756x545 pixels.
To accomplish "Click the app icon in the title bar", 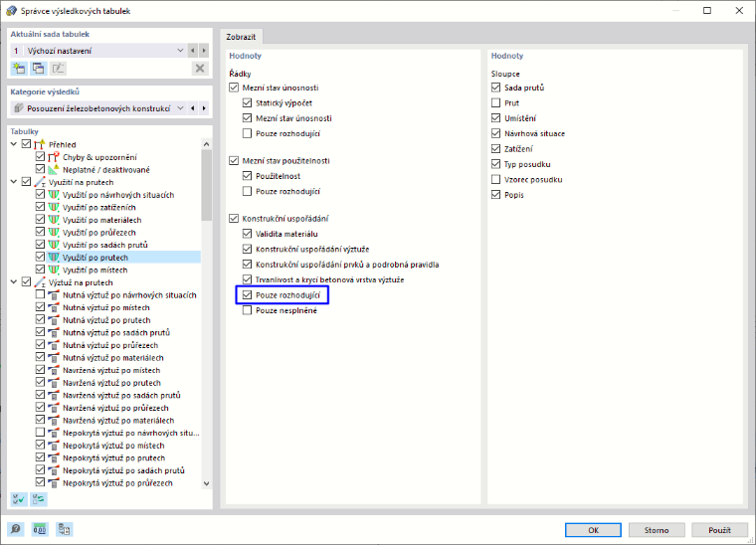I will point(11,11).
